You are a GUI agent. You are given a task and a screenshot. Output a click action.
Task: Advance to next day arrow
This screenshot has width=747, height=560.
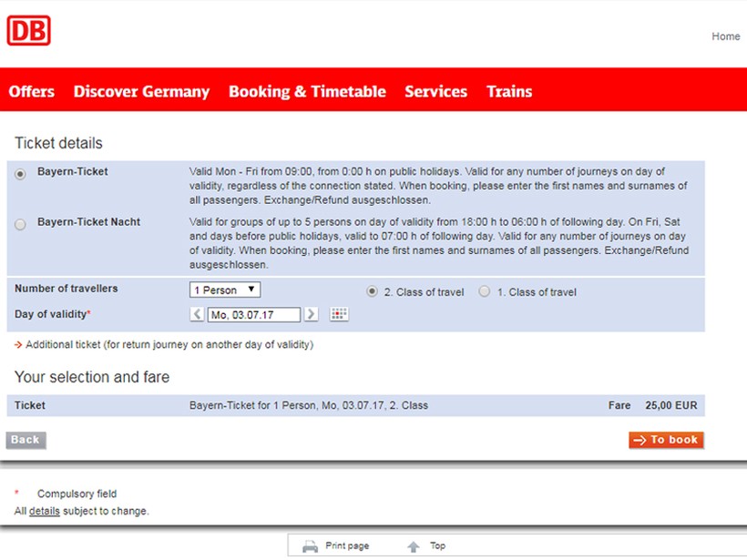pos(312,314)
